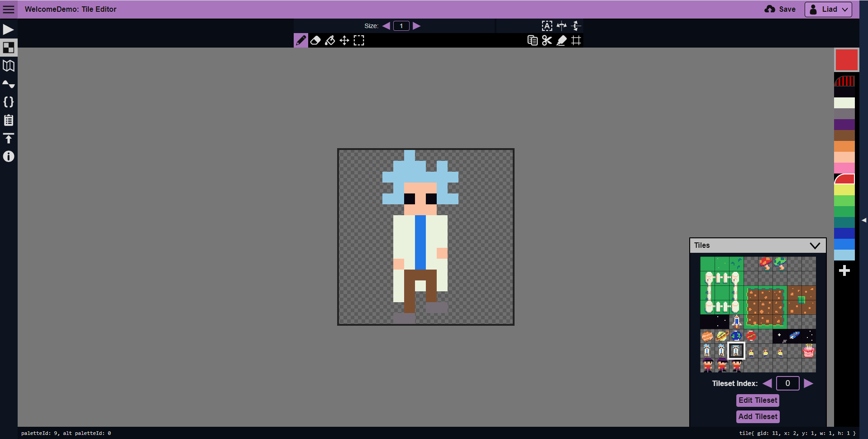Decrease brush size with left arrow
The image size is (868, 439).
pyautogui.click(x=386, y=26)
